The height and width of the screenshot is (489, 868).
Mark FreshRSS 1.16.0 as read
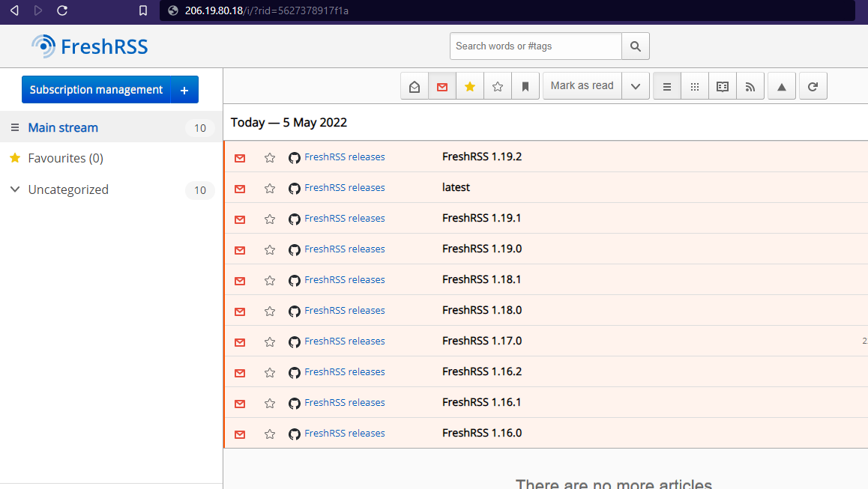[240, 434]
